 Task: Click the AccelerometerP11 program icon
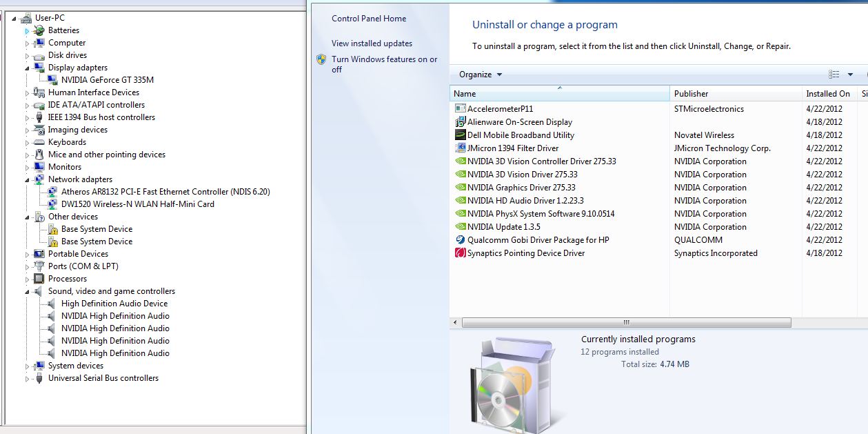pos(461,109)
